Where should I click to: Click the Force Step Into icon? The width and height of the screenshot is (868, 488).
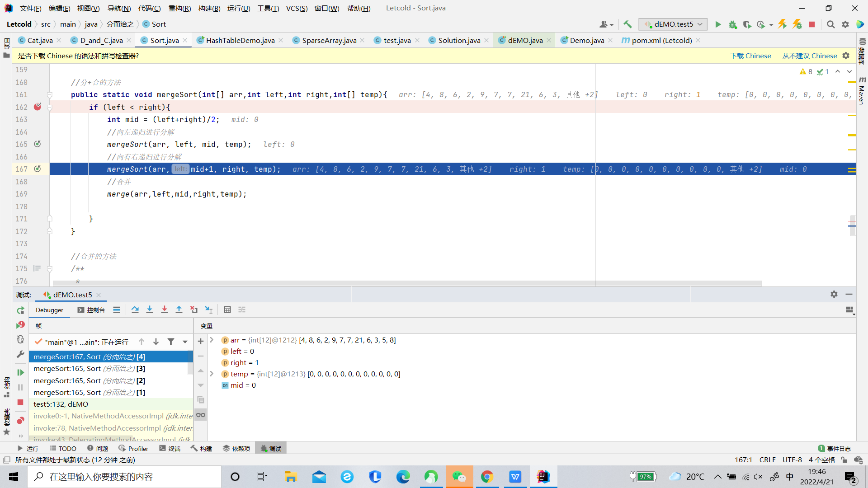pyautogui.click(x=165, y=310)
